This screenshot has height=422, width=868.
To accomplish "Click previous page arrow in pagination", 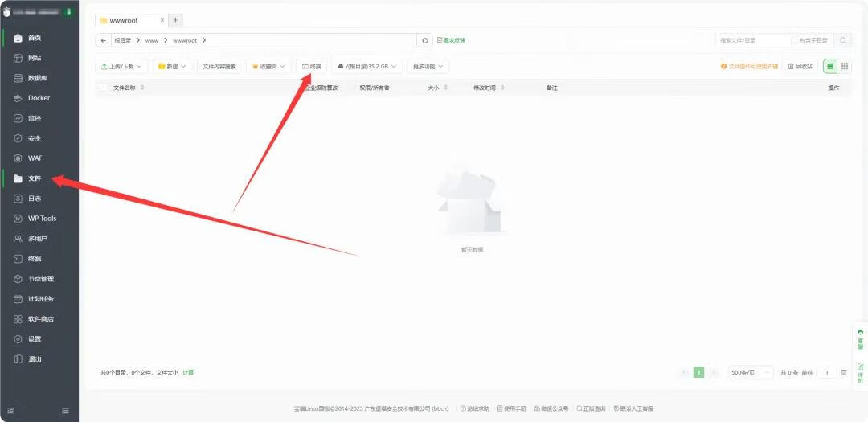I will tap(684, 373).
